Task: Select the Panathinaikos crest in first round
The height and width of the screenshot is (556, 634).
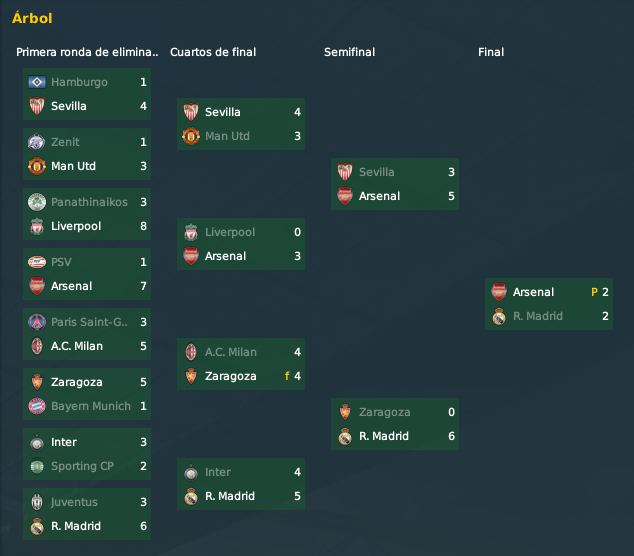Action: coord(37,202)
